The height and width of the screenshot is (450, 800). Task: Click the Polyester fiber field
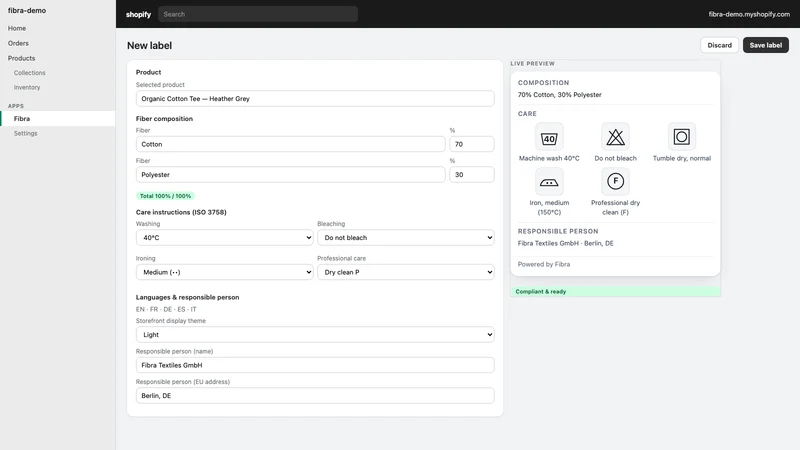tap(290, 174)
